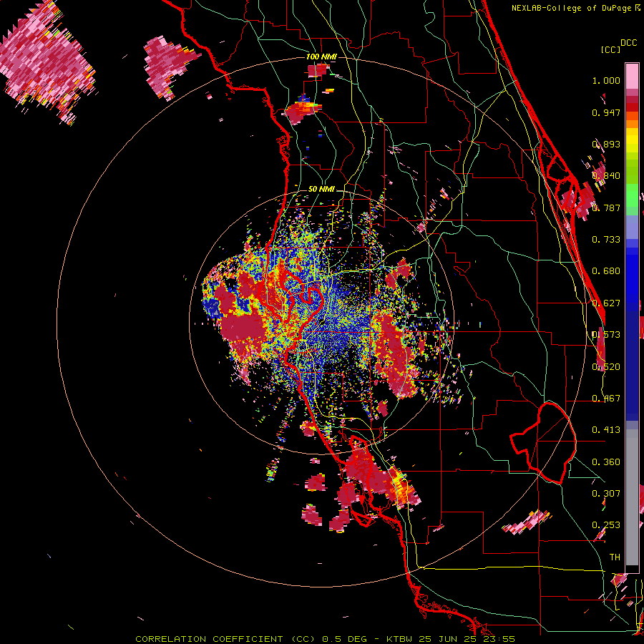The image size is (644, 644).
Task: Click the [CC] unit label above the legend
Action: tap(610, 49)
